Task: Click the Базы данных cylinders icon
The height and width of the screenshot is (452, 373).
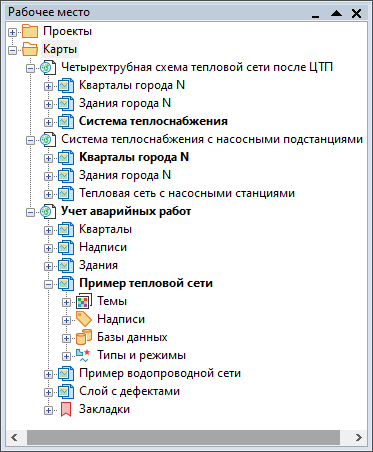Action: pyautogui.click(x=84, y=337)
